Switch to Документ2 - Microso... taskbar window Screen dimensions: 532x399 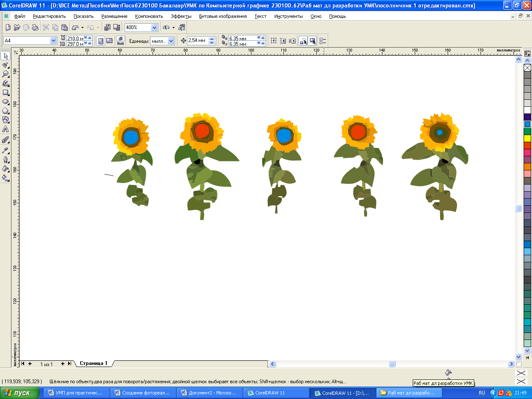pyautogui.click(x=210, y=393)
